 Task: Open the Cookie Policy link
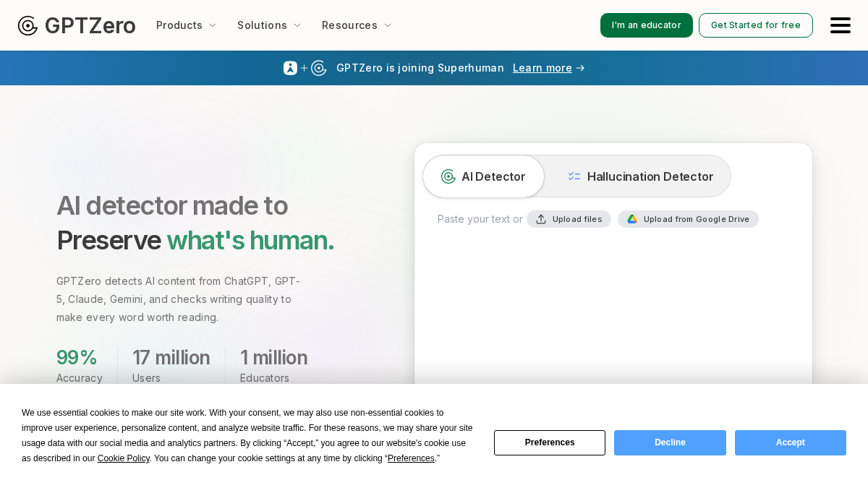[124, 458]
